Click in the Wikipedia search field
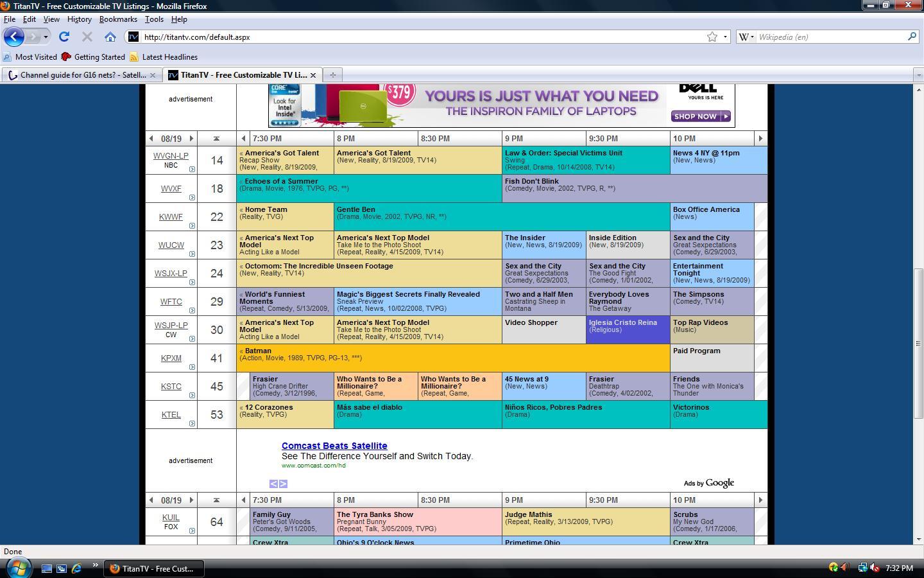 831,37
